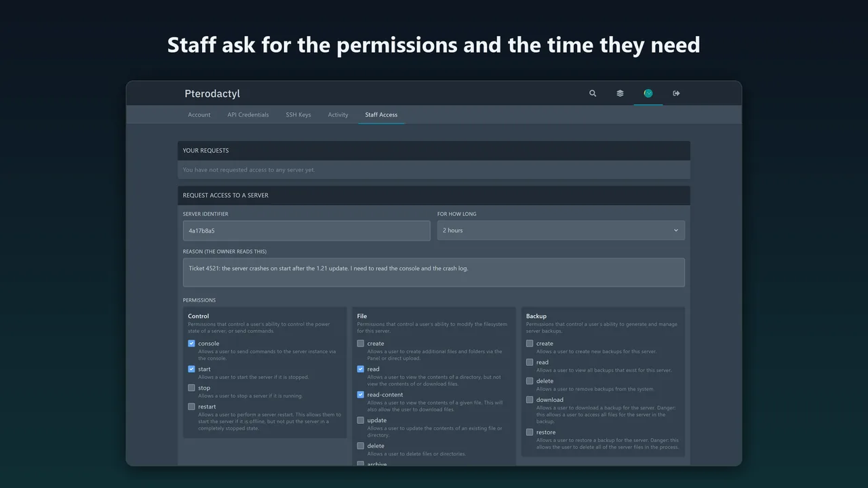The height and width of the screenshot is (488, 868).
Task: Click the "Backup" permission group heading
Action: pos(536,316)
